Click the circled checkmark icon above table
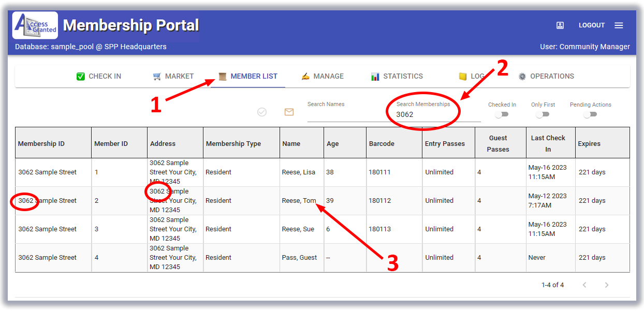The height and width of the screenshot is (311, 644). pos(262,112)
